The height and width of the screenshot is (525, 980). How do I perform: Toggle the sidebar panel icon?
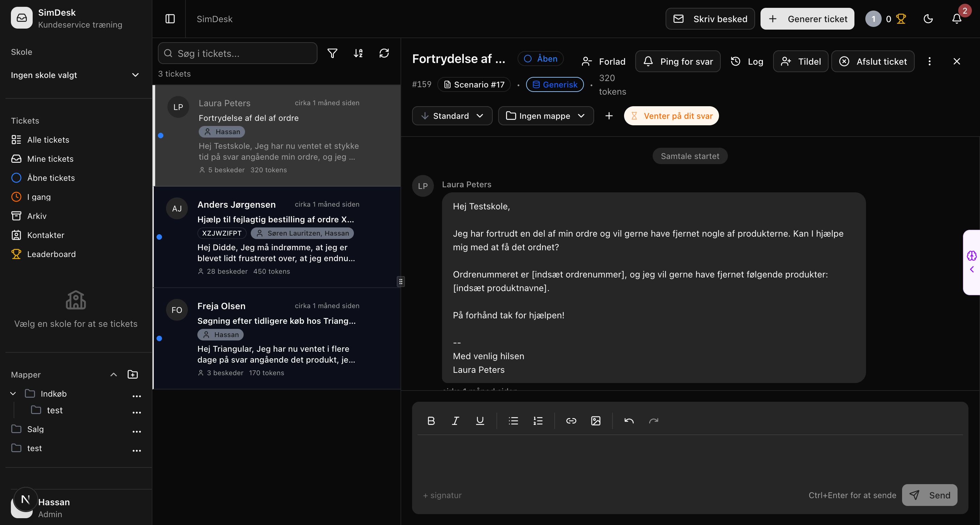170,19
